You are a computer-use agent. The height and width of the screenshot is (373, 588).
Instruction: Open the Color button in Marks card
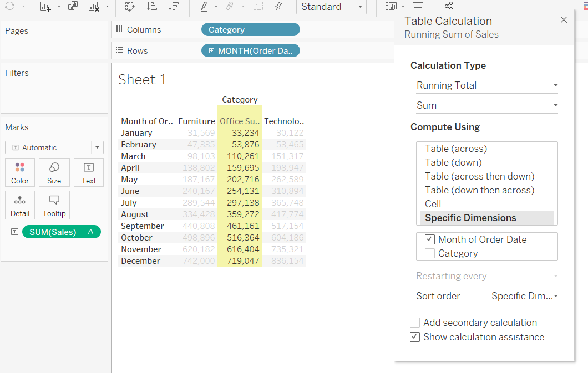click(20, 172)
